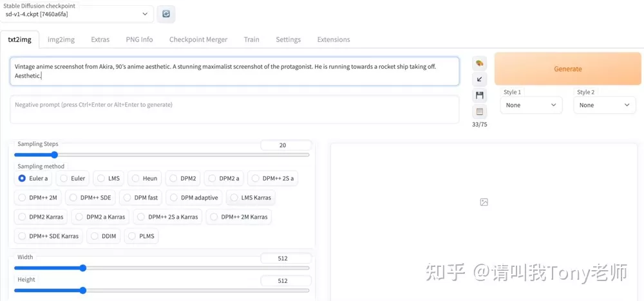Select the Euler sampling method
This screenshot has height=301, width=644.
click(x=73, y=178)
